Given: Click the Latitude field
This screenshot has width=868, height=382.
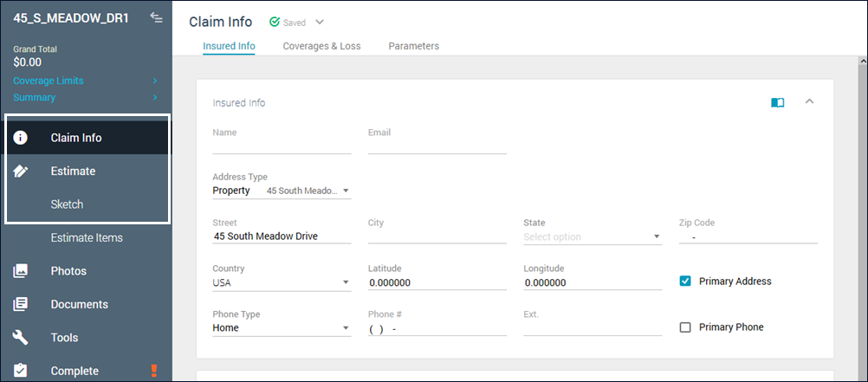Looking at the screenshot, I should click(437, 283).
